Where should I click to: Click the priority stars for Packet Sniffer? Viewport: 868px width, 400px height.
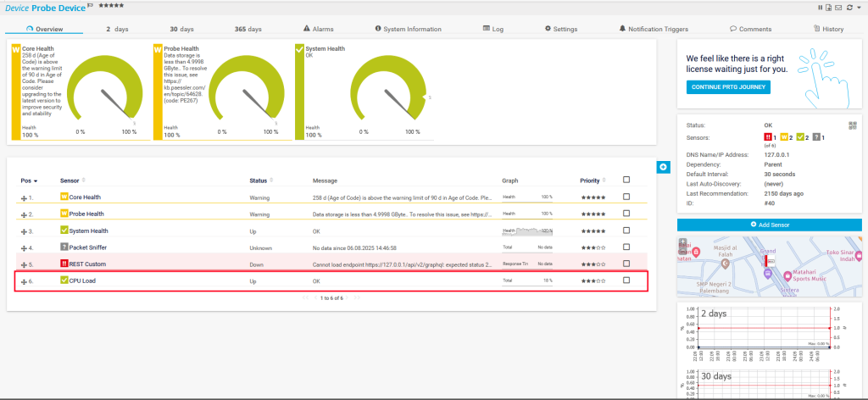tap(594, 247)
